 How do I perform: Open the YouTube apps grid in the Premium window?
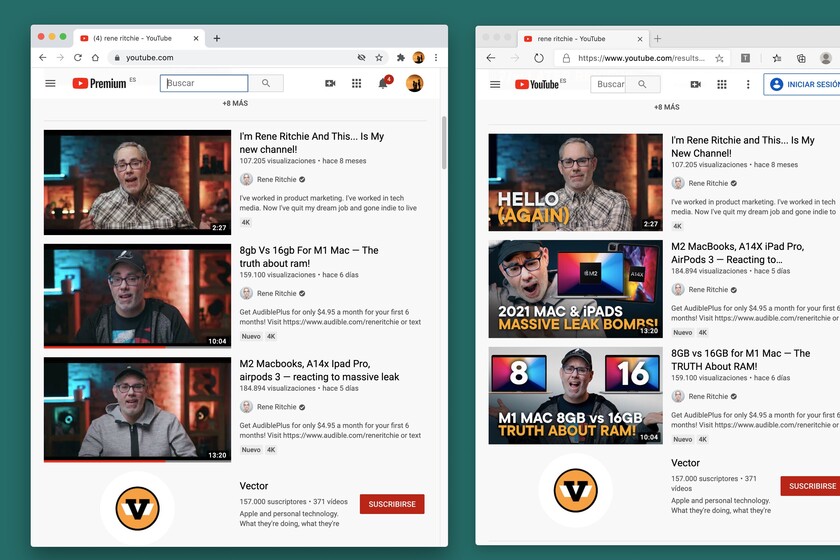pyautogui.click(x=356, y=83)
